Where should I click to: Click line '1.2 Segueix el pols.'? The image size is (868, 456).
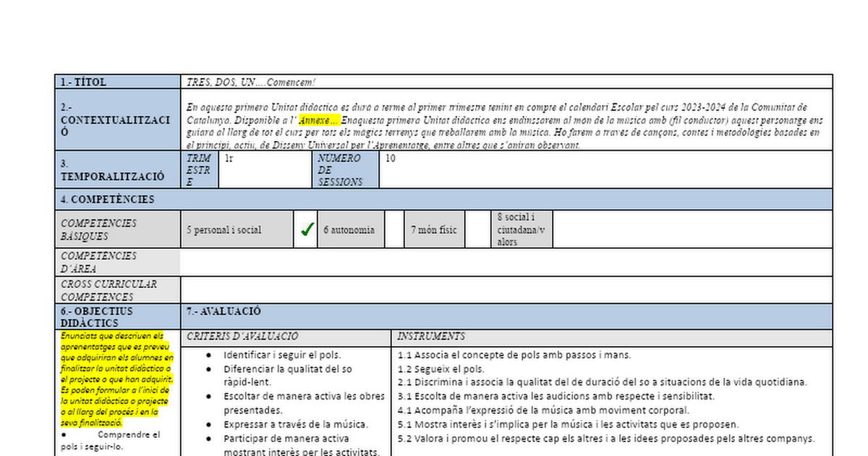[x=441, y=368]
